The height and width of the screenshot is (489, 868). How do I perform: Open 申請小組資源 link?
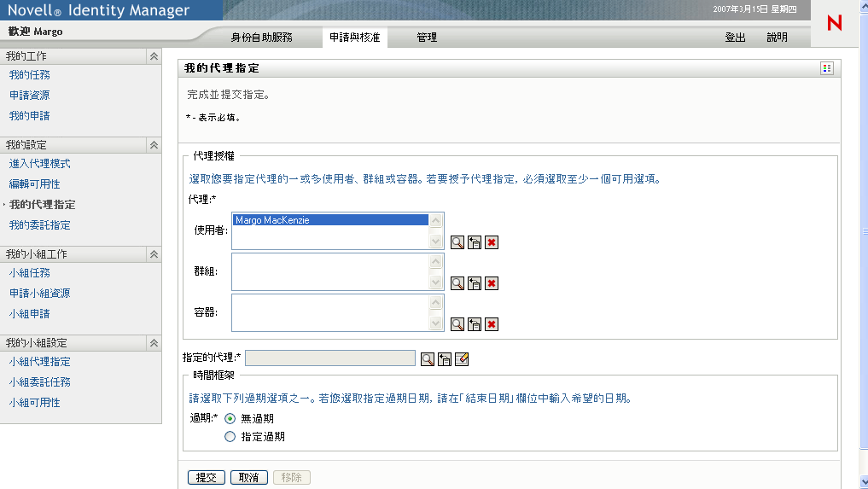(40, 293)
